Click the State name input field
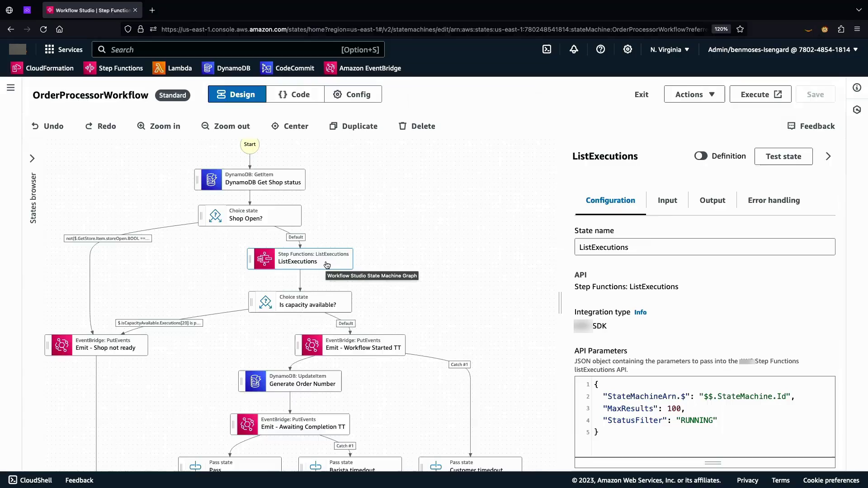868x488 pixels. [x=704, y=247]
